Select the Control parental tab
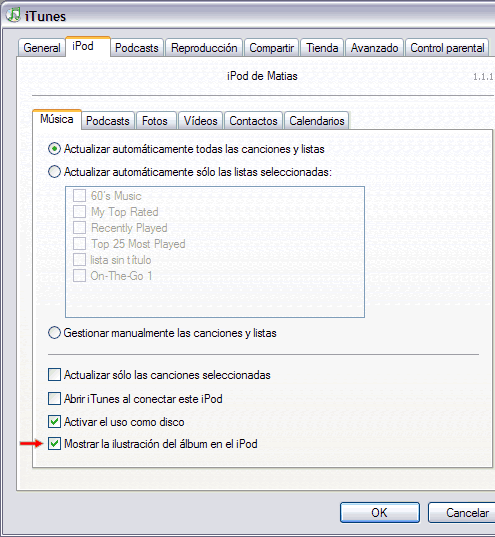 (447, 48)
